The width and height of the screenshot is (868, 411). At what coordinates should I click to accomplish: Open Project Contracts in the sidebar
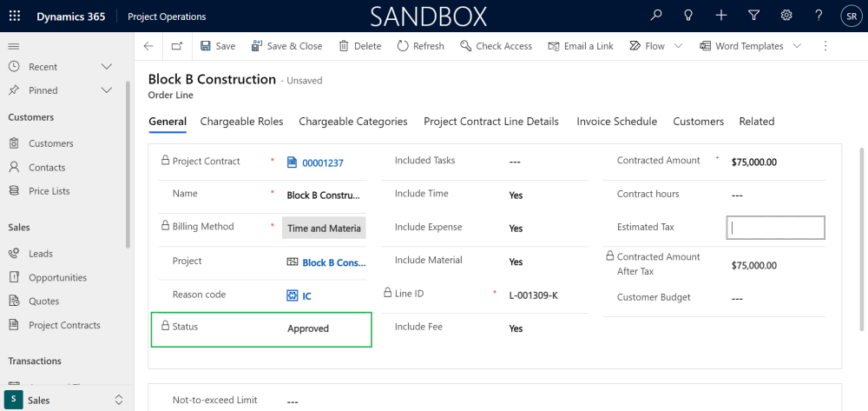click(x=64, y=325)
